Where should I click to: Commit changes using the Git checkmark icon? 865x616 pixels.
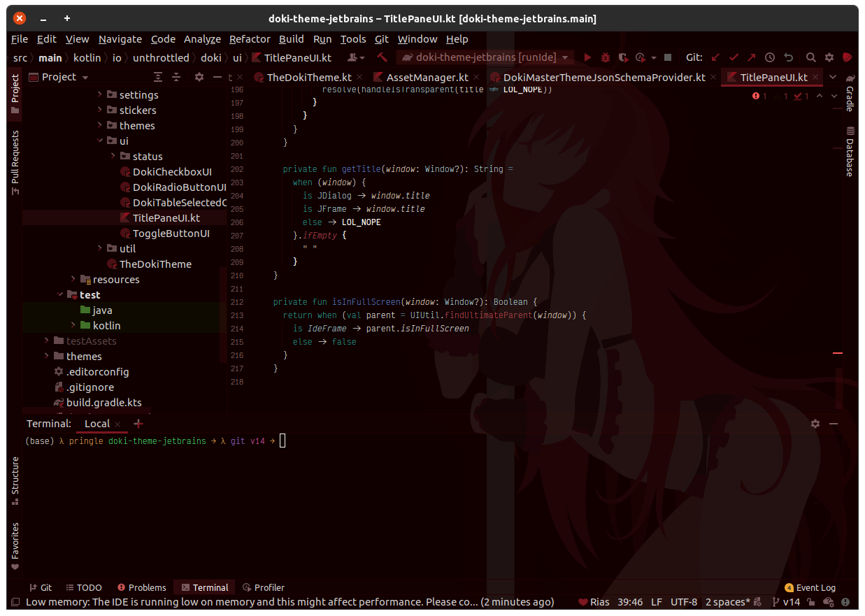pos(733,57)
